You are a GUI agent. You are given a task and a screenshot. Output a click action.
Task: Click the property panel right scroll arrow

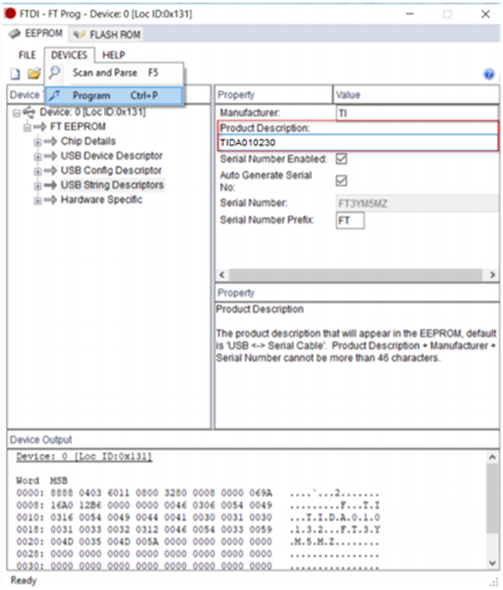click(492, 275)
